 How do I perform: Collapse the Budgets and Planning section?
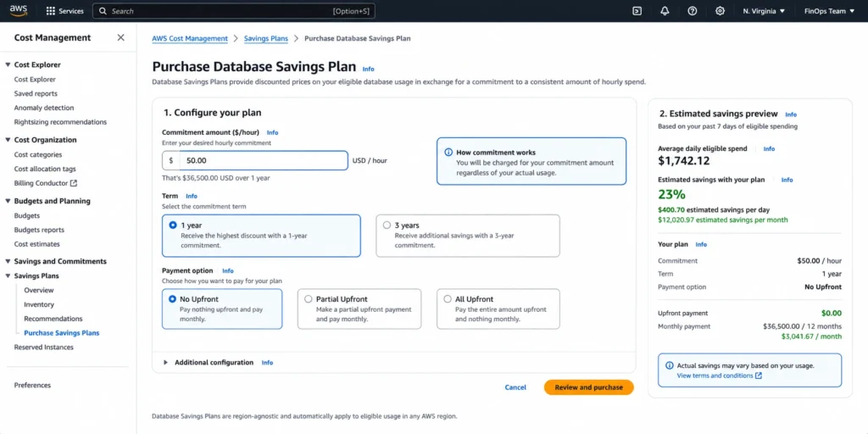coord(8,201)
